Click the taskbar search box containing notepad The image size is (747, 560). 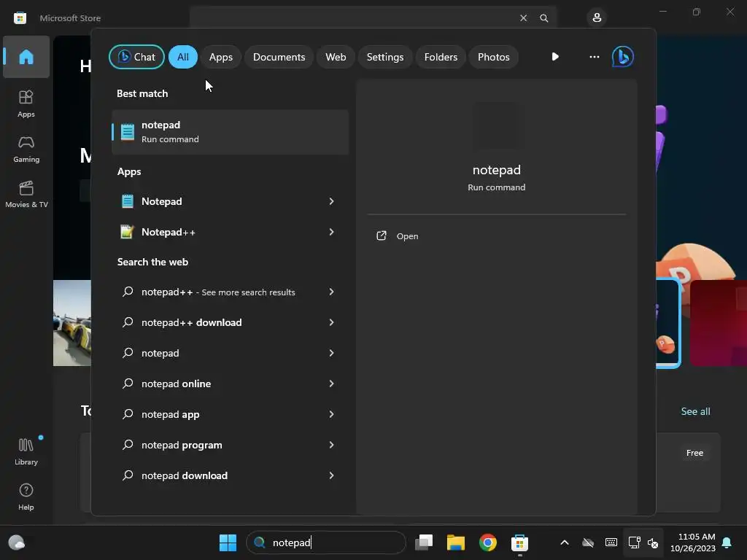coord(326,542)
